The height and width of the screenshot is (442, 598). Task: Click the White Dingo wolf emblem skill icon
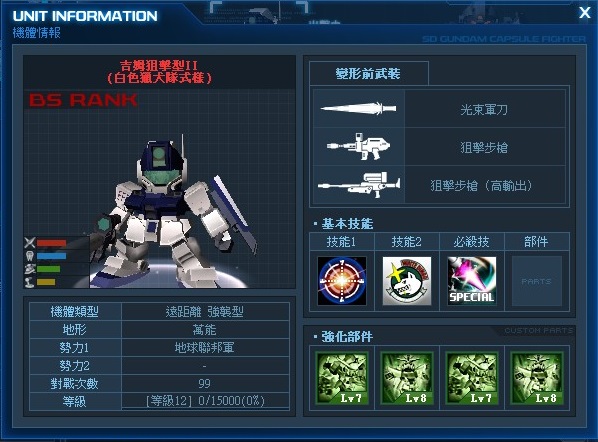coord(407,281)
